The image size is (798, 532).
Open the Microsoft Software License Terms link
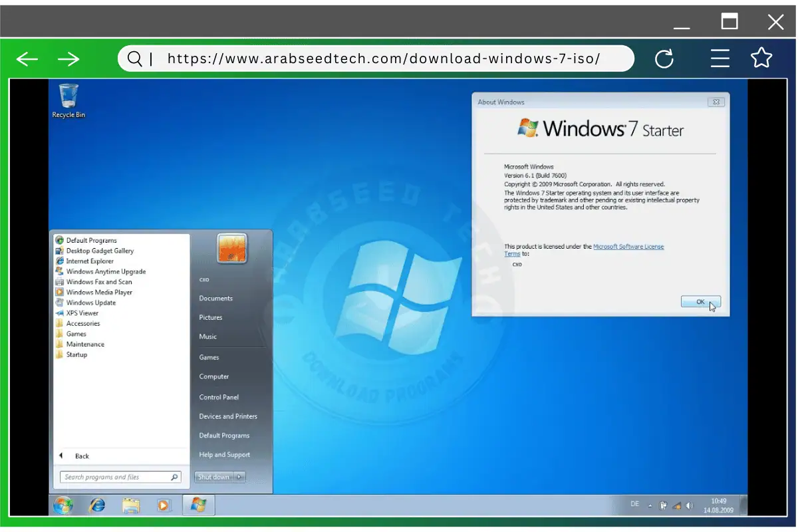coord(628,246)
